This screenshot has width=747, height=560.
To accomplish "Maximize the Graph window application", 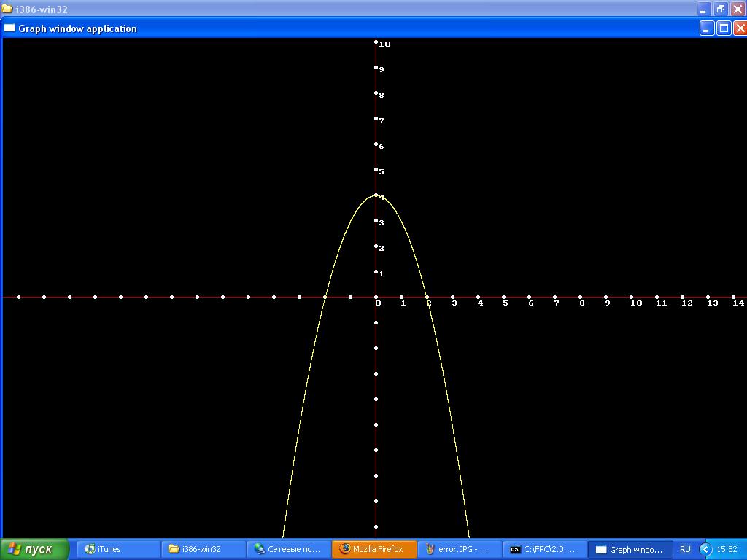I will point(724,28).
